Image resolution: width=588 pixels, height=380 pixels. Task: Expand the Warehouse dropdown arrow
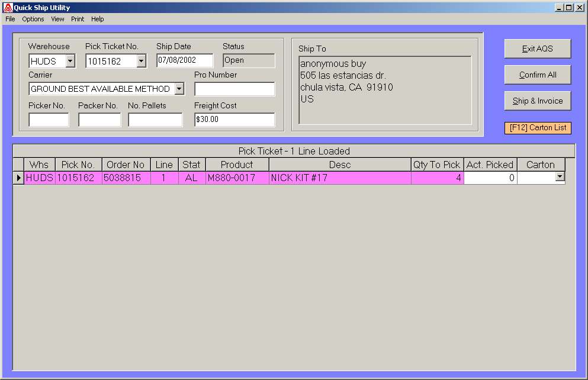click(x=70, y=61)
